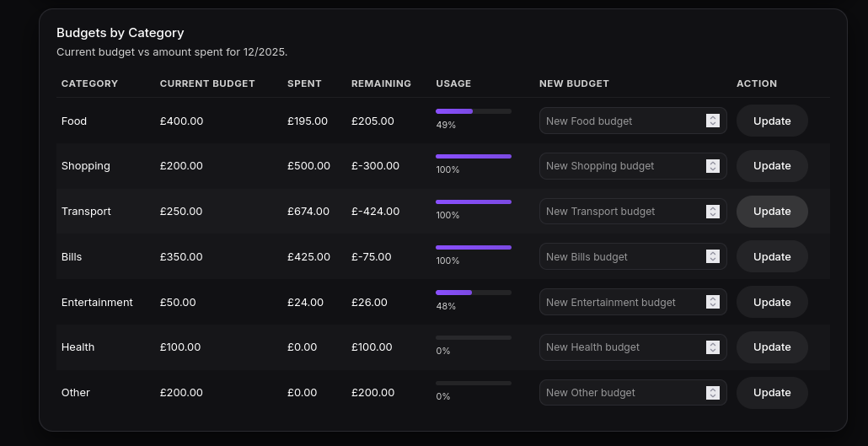Focus the New Health budget input
Screen dimensions: 868x446
pos(622,347)
